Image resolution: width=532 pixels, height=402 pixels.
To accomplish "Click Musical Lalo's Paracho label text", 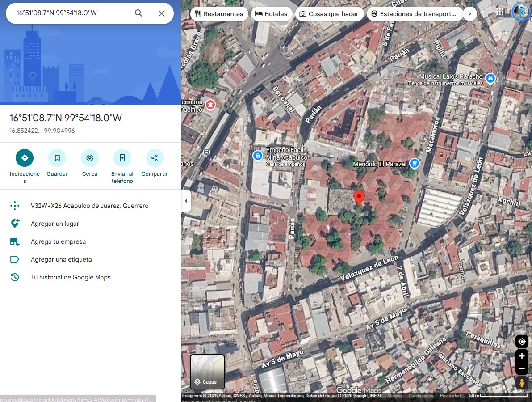I will coord(451,76).
